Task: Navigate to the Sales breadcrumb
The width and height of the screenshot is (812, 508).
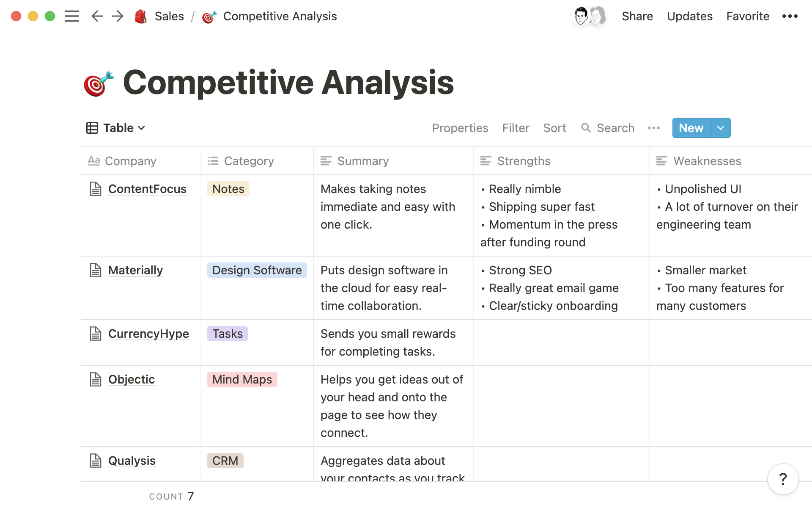Action: [x=169, y=17]
